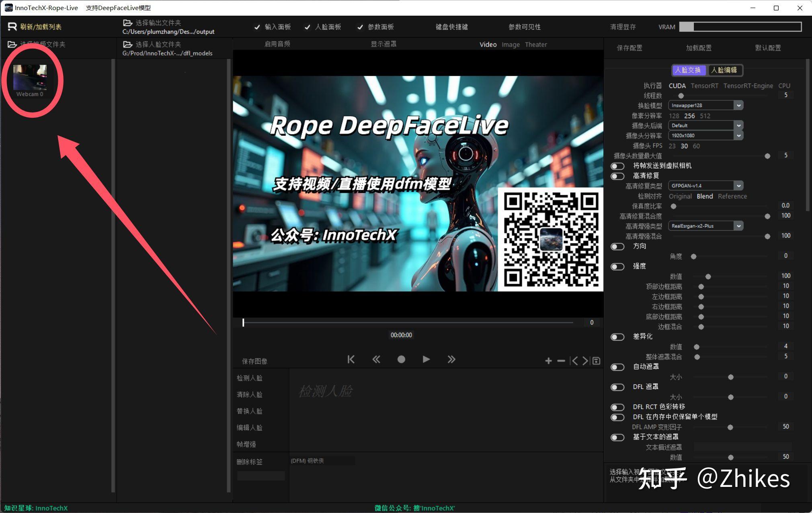Choose CPU as the executor

pos(784,86)
